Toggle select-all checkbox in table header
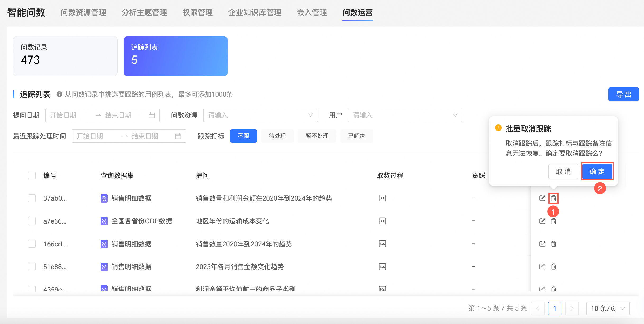This screenshot has height=324, width=644. pyautogui.click(x=32, y=175)
